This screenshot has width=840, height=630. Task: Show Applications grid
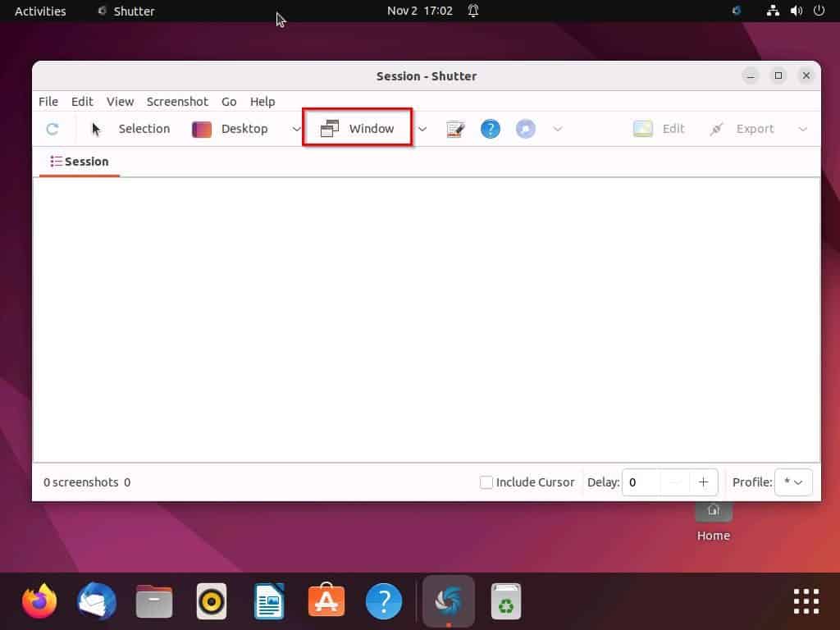pyautogui.click(x=806, y=601)
